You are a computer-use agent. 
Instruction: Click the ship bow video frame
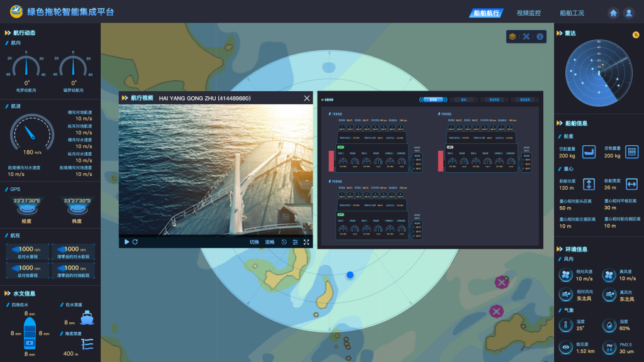(x=216, y=170)
